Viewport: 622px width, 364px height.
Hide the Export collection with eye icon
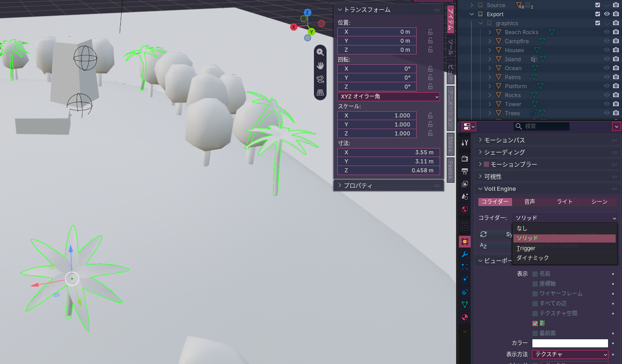607,14
